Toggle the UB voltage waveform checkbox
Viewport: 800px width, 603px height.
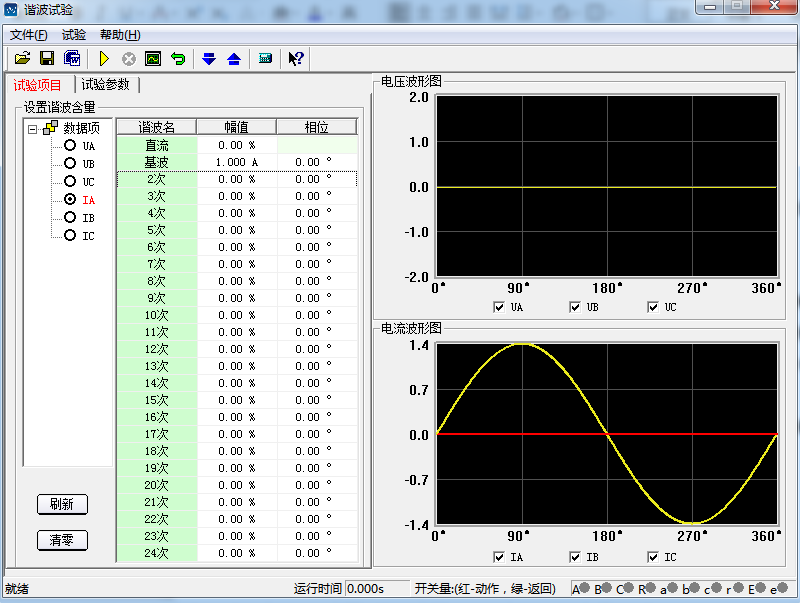click(576, 307)
